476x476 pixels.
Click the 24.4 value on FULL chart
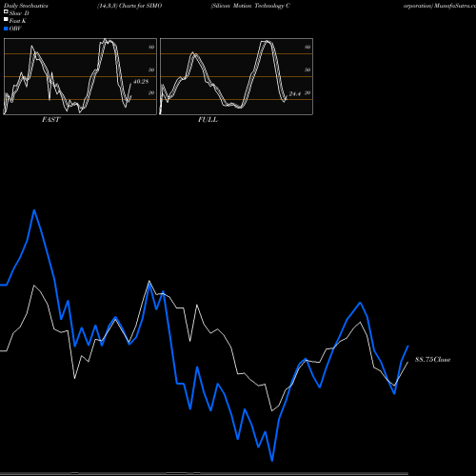tap(295, 94)
